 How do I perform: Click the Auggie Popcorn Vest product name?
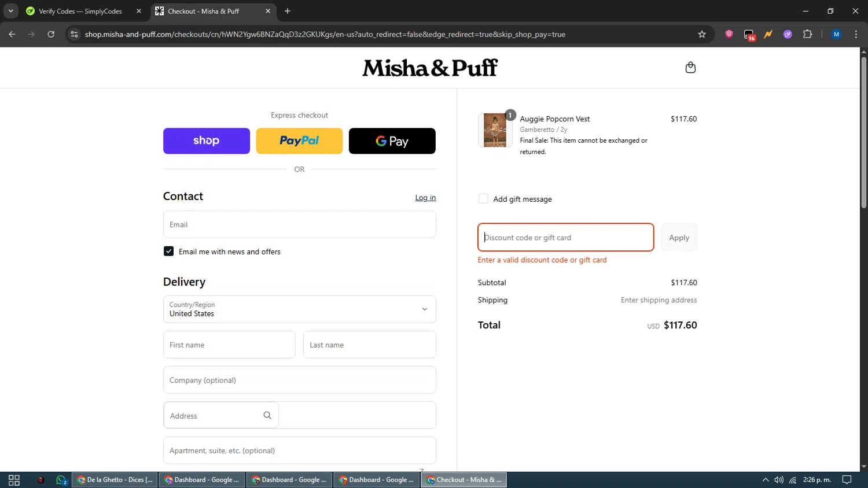click(555, 119)
